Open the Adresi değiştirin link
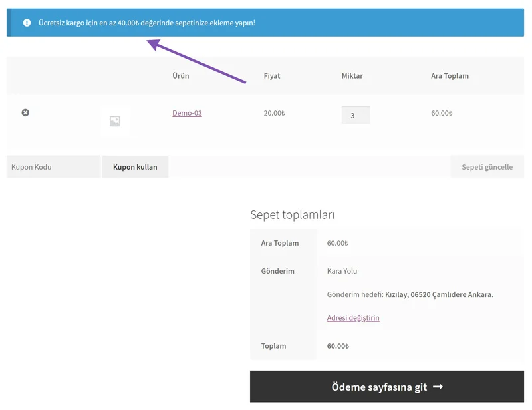Screen dimensions: 532x410 pyautogui.click(x=353, y=318)
